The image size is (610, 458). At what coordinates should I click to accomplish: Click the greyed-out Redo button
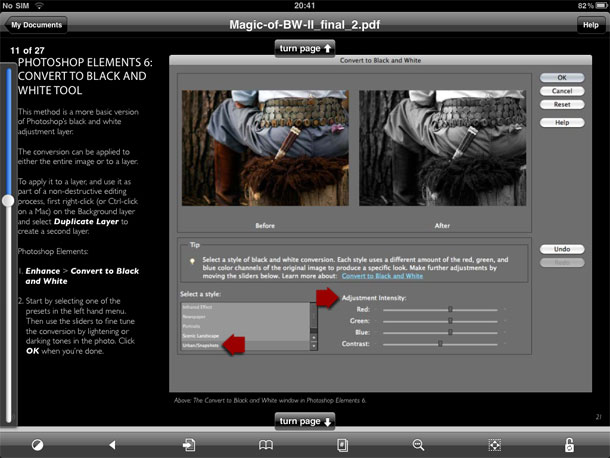(x=562, y=263)
